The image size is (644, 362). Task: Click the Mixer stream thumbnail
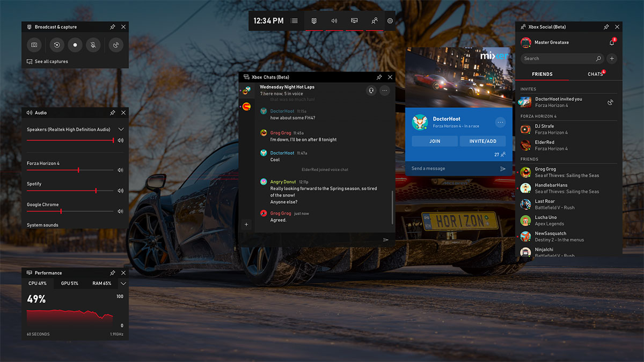(460, 77)
